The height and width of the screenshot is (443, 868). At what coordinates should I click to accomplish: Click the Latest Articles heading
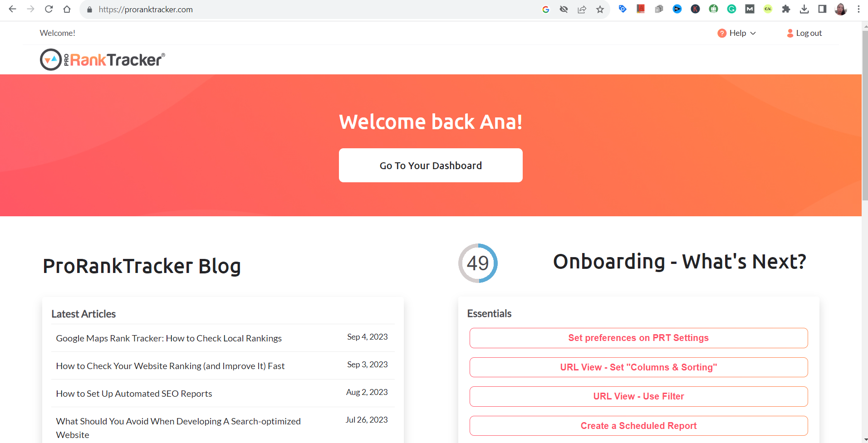tap(83, 314)
